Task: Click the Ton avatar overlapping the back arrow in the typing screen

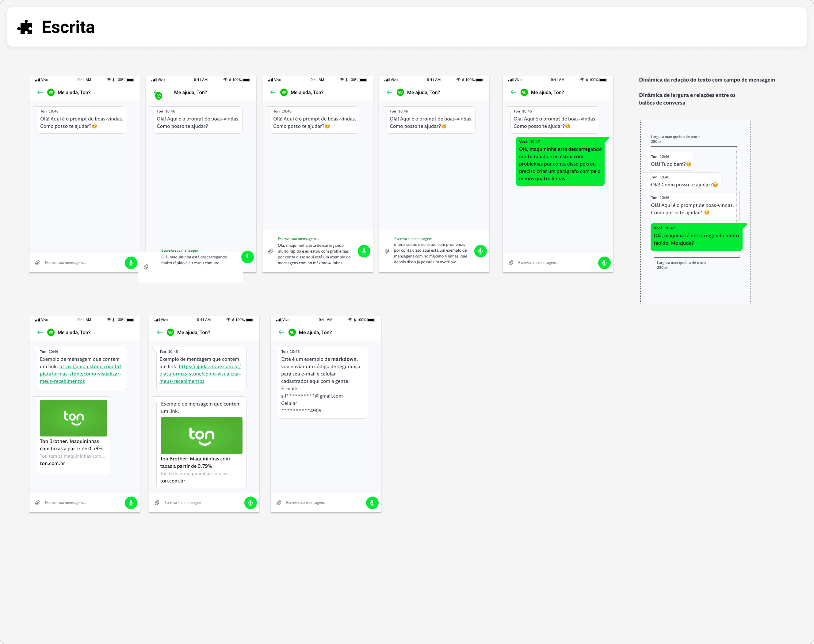Action: tap(159, 96)
